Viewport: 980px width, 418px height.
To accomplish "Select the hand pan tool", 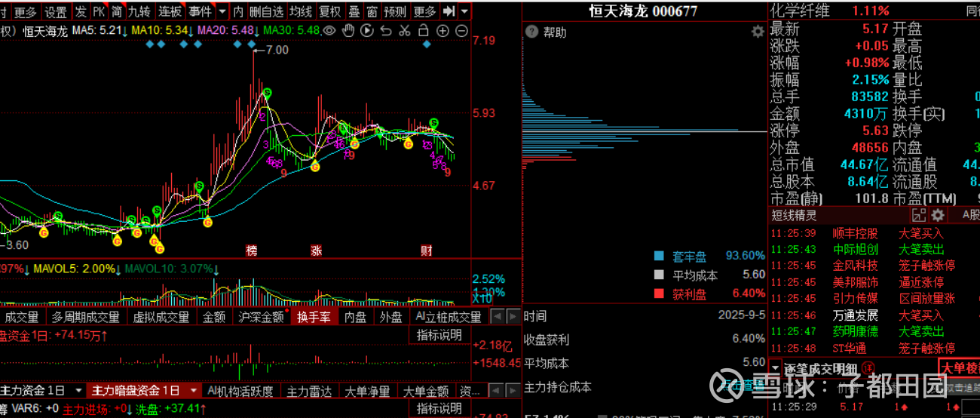I will pos(348,31).
